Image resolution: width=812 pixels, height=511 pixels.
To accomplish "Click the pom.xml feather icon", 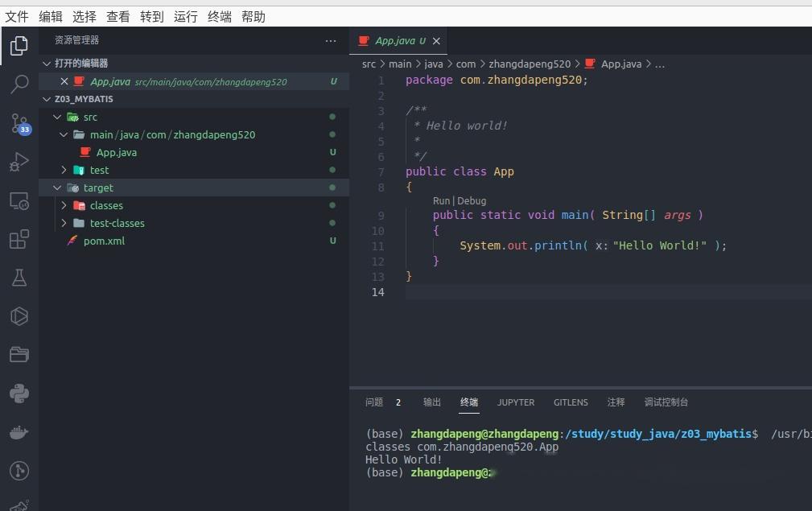I will pos(72,241).
